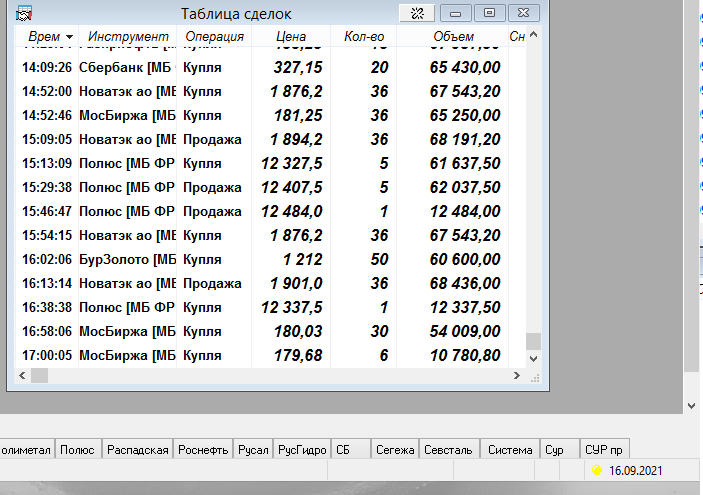Click the left arrow of horizontal scrollbar
The width and height of the screenshot is (703, 495).
pos(22,375)
